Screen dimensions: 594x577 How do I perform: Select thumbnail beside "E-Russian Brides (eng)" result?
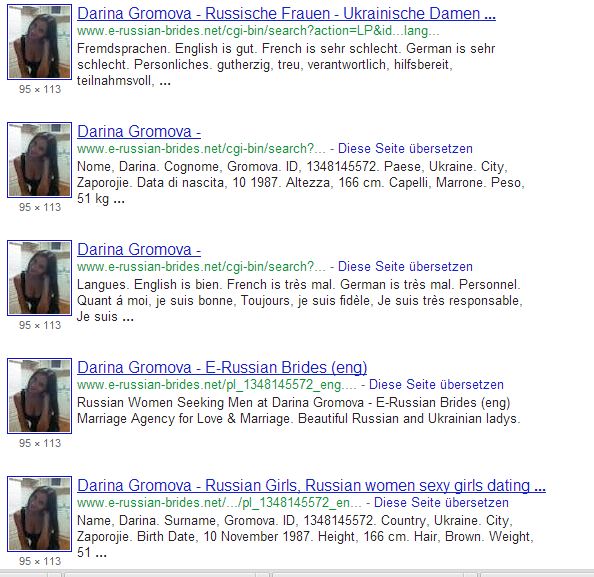39,396
